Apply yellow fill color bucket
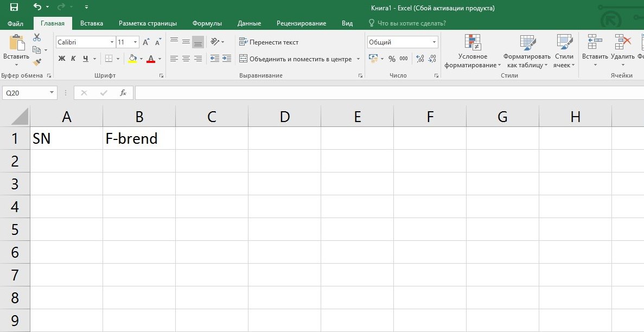This screenshot has height=332, width=644. tap(132, 59)
